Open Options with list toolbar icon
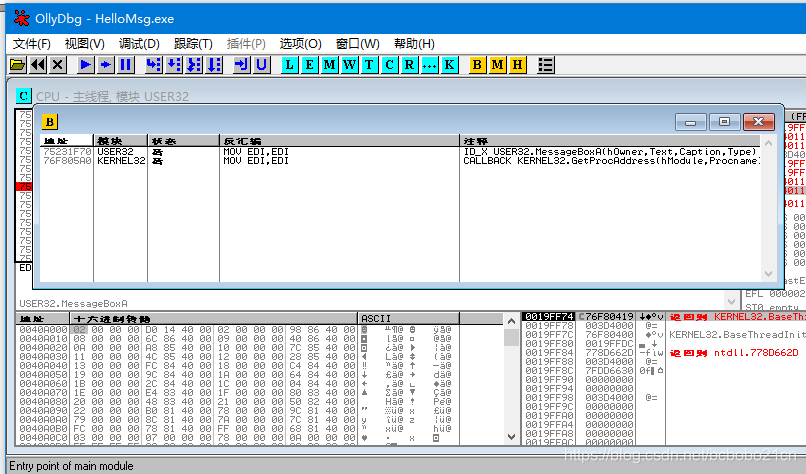 (545, 65)
